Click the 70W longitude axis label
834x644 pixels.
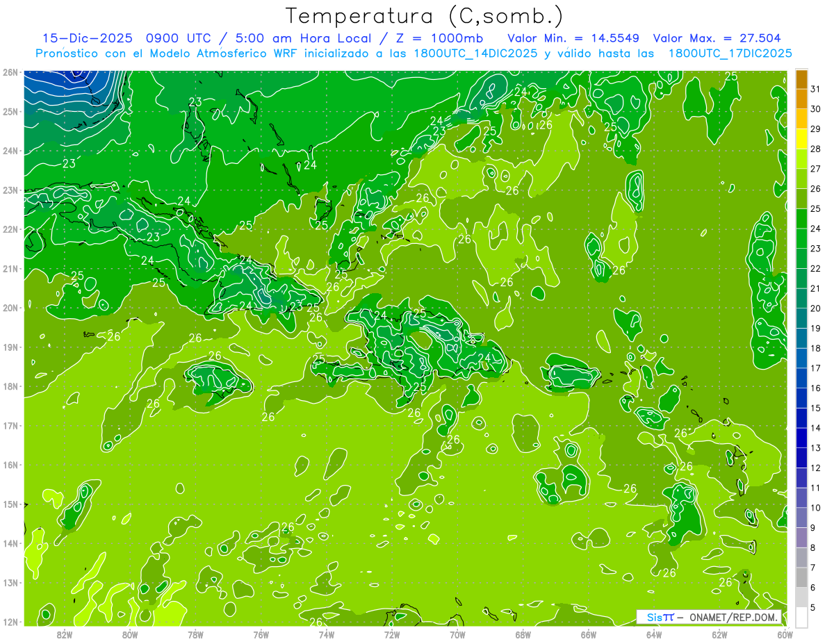(x=457, y=634)
